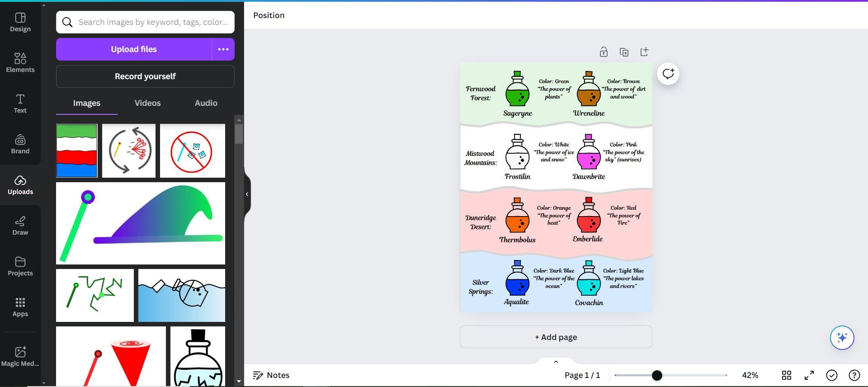The height and width of the screenshot is (387, 868).
Task: Select the Uploads sidebar item
Action: pos(20,185)
